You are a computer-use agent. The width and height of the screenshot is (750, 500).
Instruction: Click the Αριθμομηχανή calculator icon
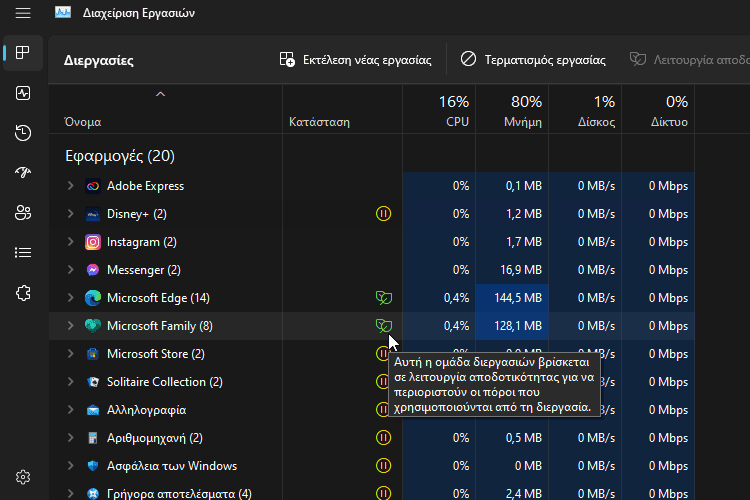click(x=93, y=438)
